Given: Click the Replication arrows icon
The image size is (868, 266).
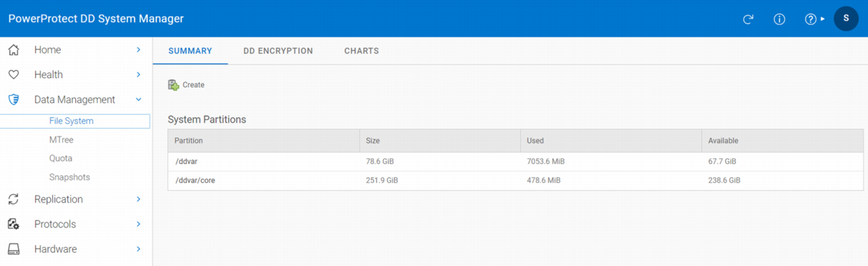Looking at the screenshot, I should point(13,199).
